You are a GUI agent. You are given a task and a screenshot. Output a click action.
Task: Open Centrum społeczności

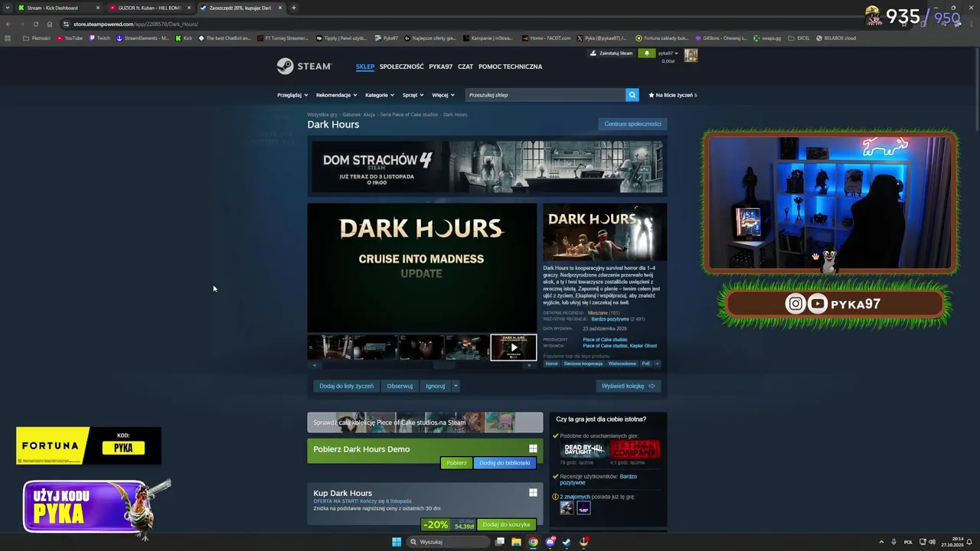tap(632, 124)
